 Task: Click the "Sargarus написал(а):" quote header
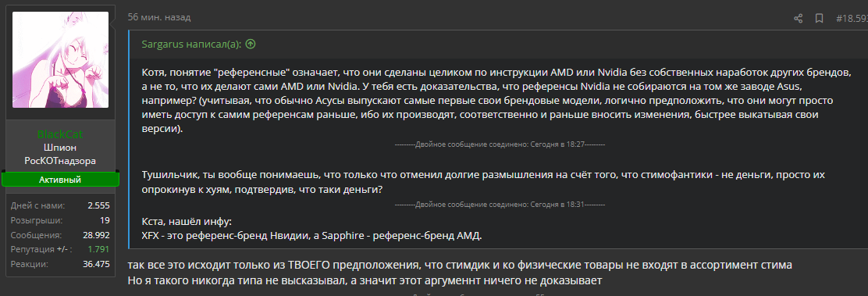pyautogui.click(x=192, y=45)
